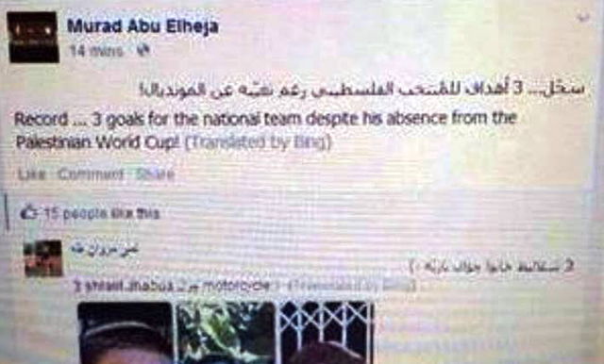The height and width of the screenshot is (364, 604).
Task: View the 15 people who like this
Action: pyautogui.click(x=102, y=213)
